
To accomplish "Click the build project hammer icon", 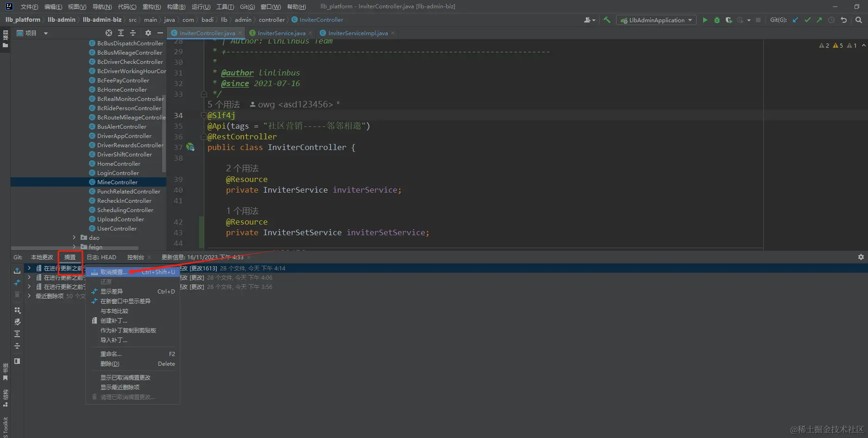I will (x=607, y=20).
